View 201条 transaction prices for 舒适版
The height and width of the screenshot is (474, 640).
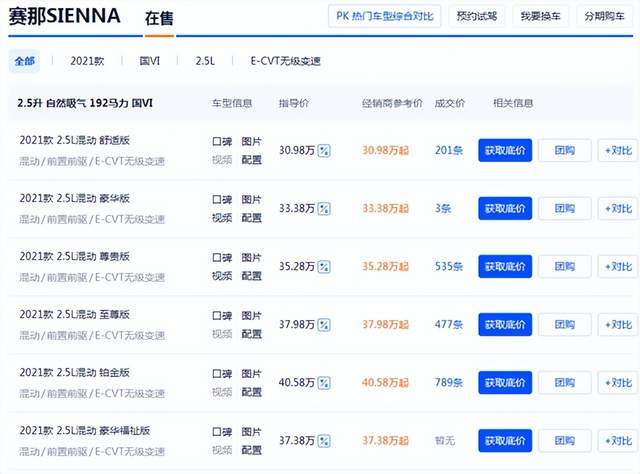coord(449,150)
